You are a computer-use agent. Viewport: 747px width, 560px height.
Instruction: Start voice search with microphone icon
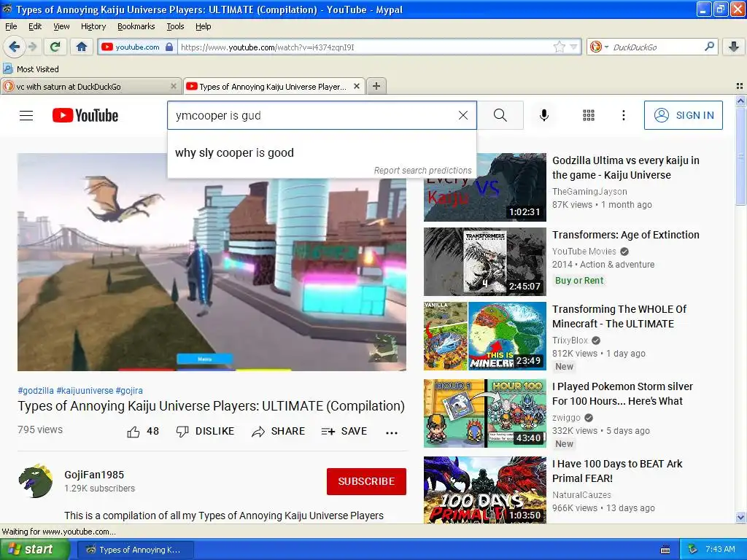click(x=544, y=115)
